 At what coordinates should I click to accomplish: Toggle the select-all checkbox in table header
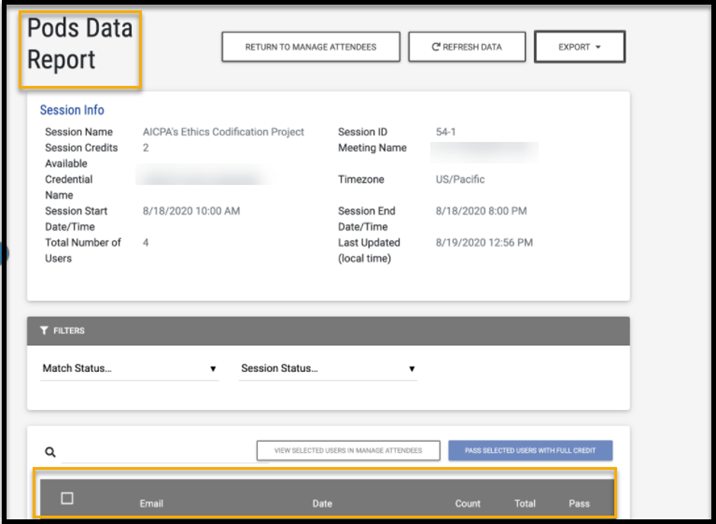click(67, 498)
